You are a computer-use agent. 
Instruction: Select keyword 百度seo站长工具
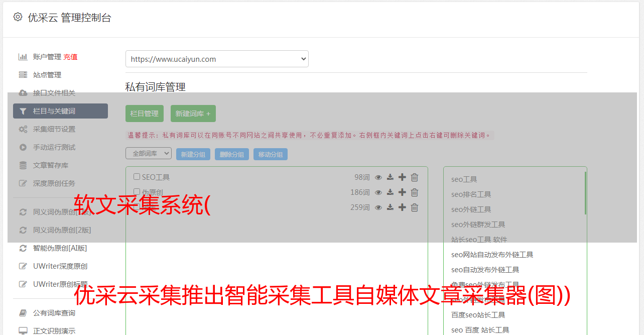pyautogui.click(x=478, y=315)
